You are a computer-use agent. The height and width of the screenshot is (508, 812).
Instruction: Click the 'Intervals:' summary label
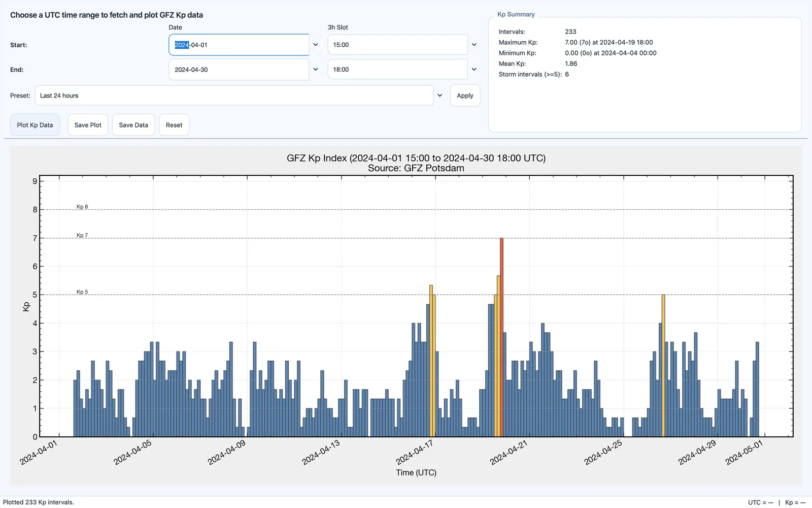pos(512,31)
